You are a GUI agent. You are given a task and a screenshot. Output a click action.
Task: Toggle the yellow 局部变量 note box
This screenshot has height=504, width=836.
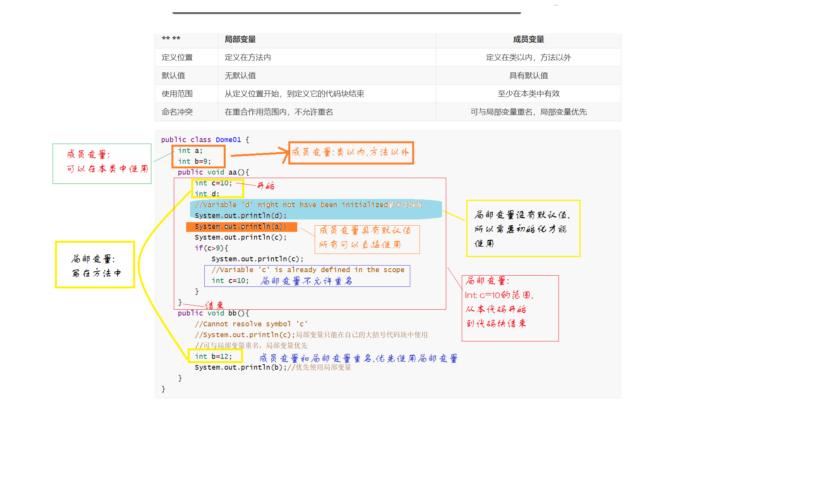(x=95, y=265)
